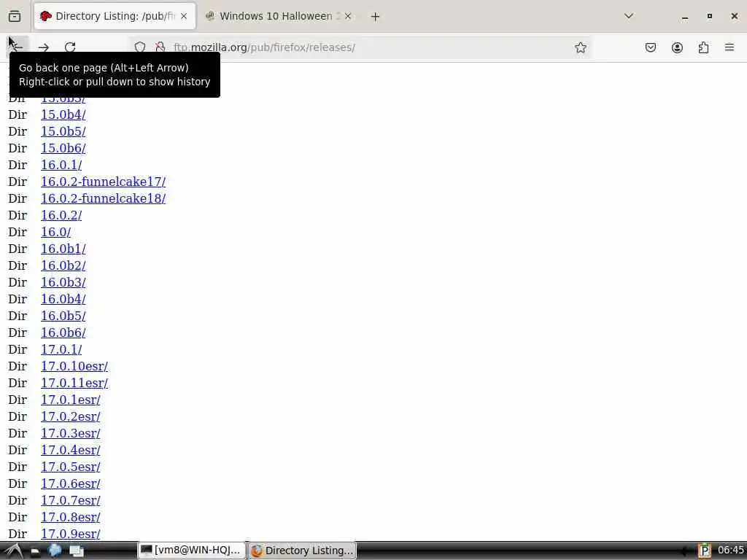Switch to the Directory Listing tab
This screenshot has height=560, width=747.
tap(115, 16)
